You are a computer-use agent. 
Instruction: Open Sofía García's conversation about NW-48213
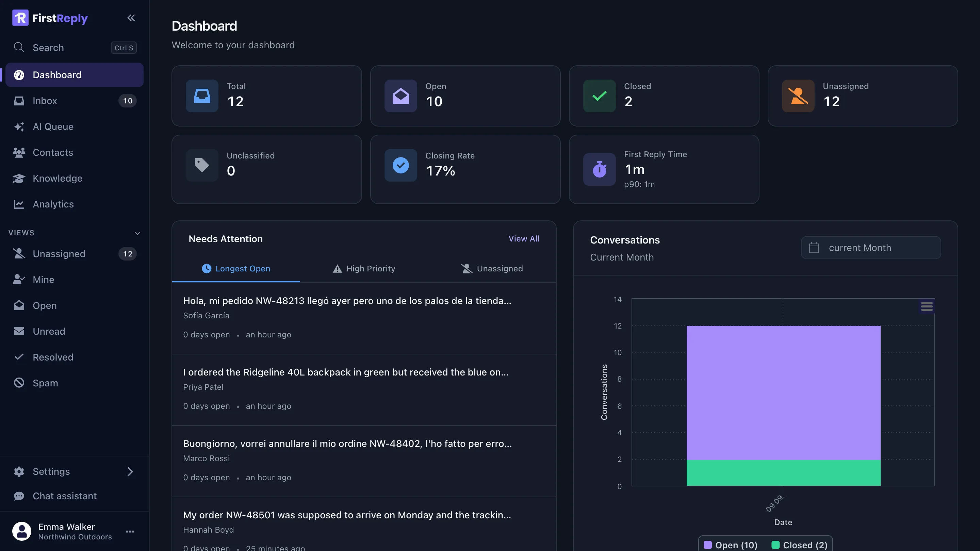click(x=364, y=318)
